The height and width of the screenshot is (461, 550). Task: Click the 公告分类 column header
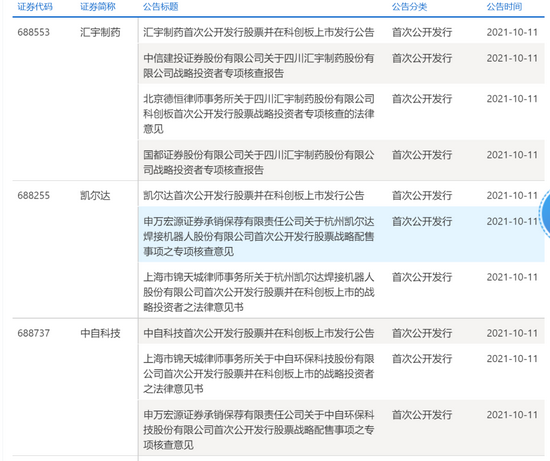coord(409,7)
